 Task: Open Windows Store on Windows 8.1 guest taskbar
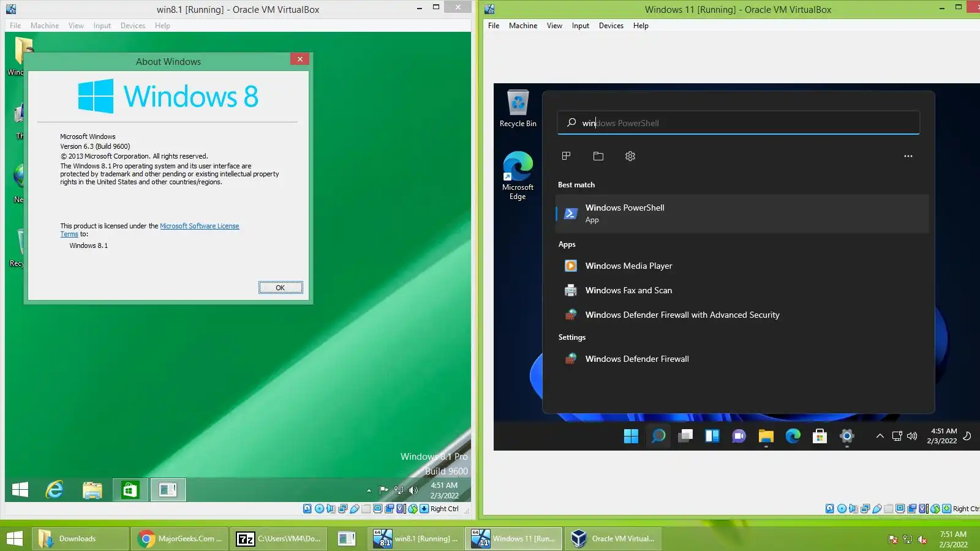click(130, 490)
